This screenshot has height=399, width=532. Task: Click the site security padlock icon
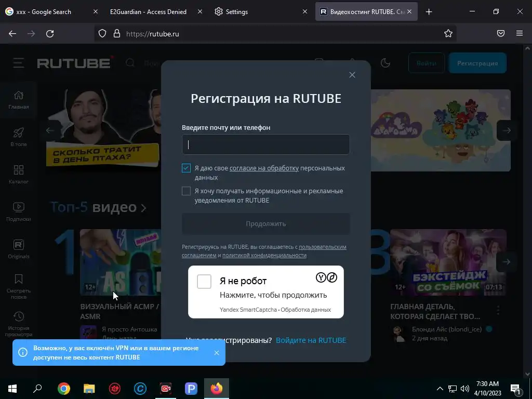pyautogui.click(x=117, y=34)
